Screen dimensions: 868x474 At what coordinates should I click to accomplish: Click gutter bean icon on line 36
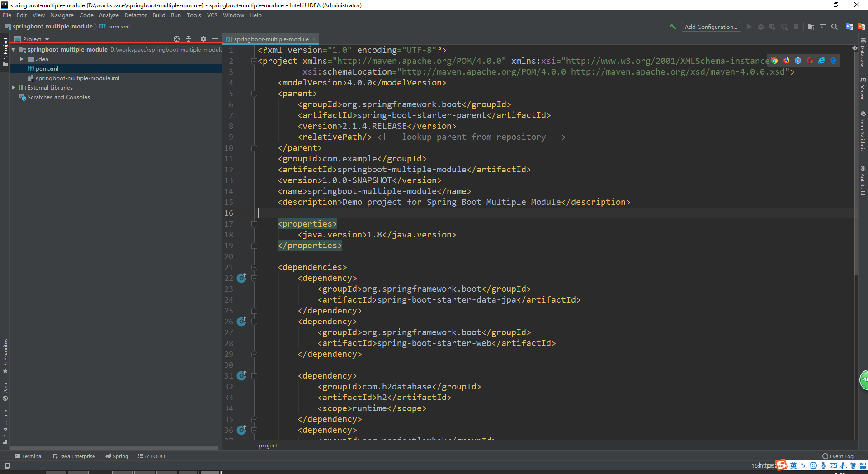tap(242, 430)
